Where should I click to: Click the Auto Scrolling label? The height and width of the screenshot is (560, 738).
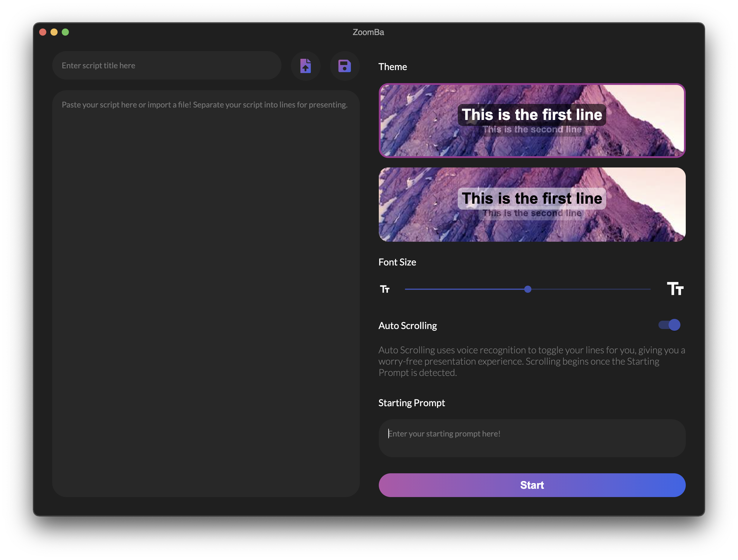click(x=407, y=325)
